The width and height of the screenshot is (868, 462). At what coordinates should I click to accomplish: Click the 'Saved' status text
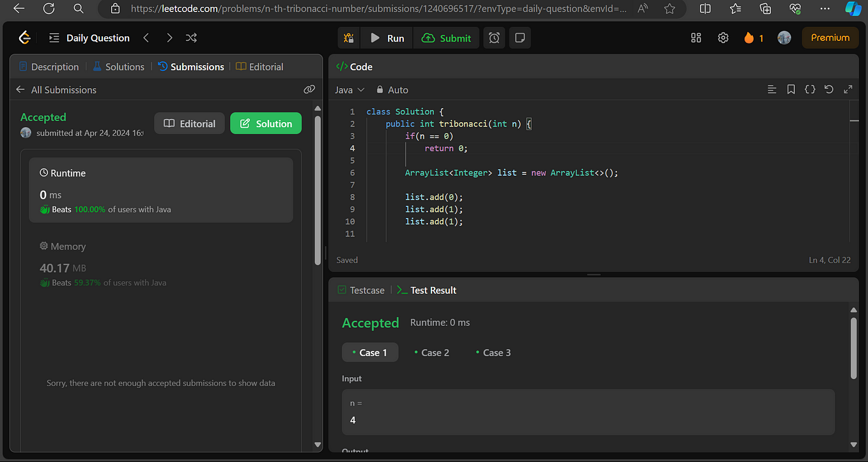(347, 260)
